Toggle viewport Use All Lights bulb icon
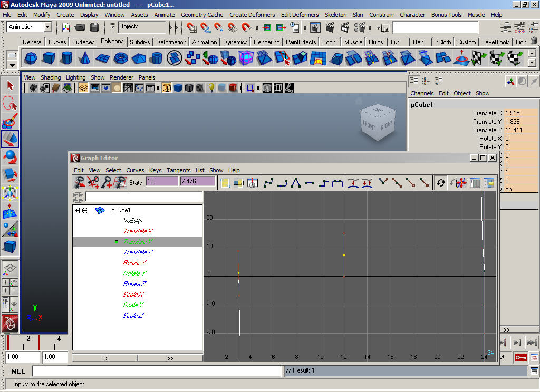Screen dimensions: 540x392 (x=211, y=88)
